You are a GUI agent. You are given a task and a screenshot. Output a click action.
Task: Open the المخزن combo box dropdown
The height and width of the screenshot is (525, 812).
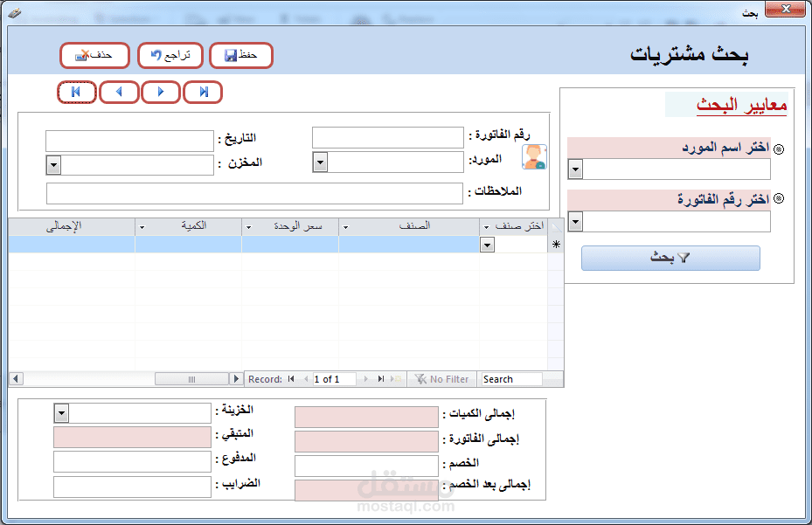53,164
